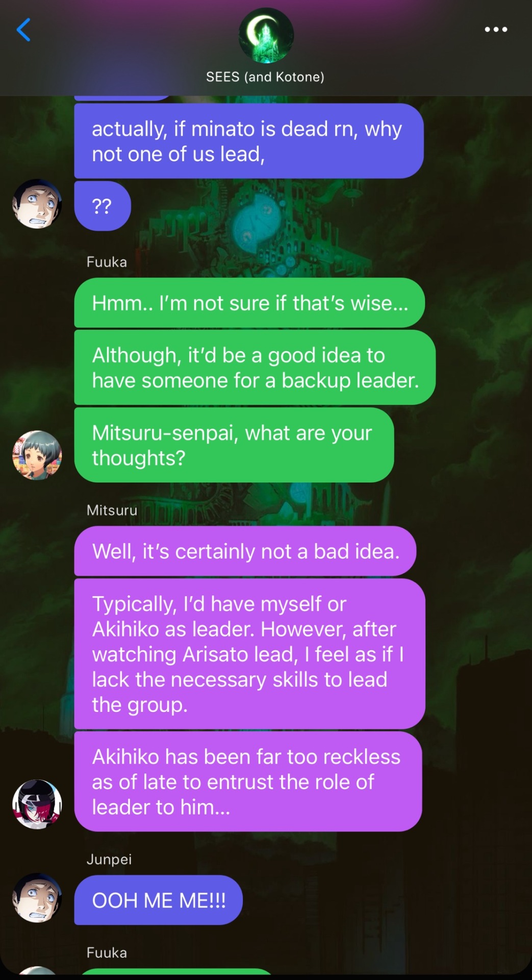Select the 'backup leader' message bubble
The image size is (532, 980).
tap(255, 367)
